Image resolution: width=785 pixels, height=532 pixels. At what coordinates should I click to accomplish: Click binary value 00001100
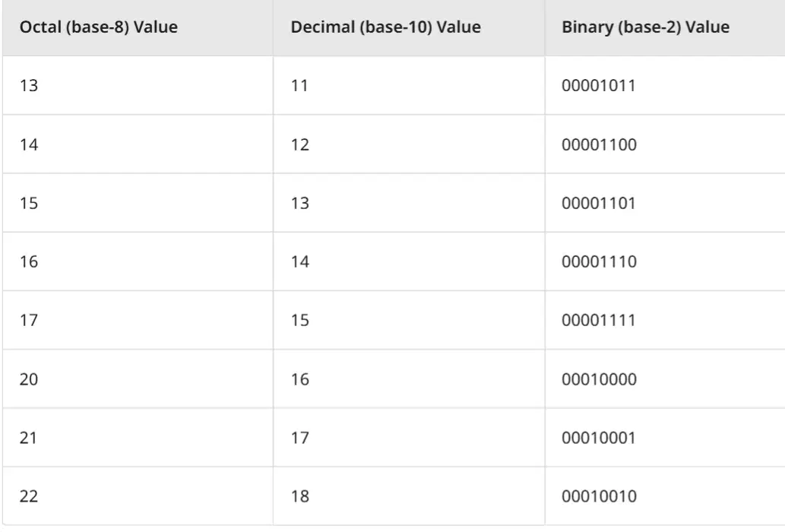(x=599, y=144)
